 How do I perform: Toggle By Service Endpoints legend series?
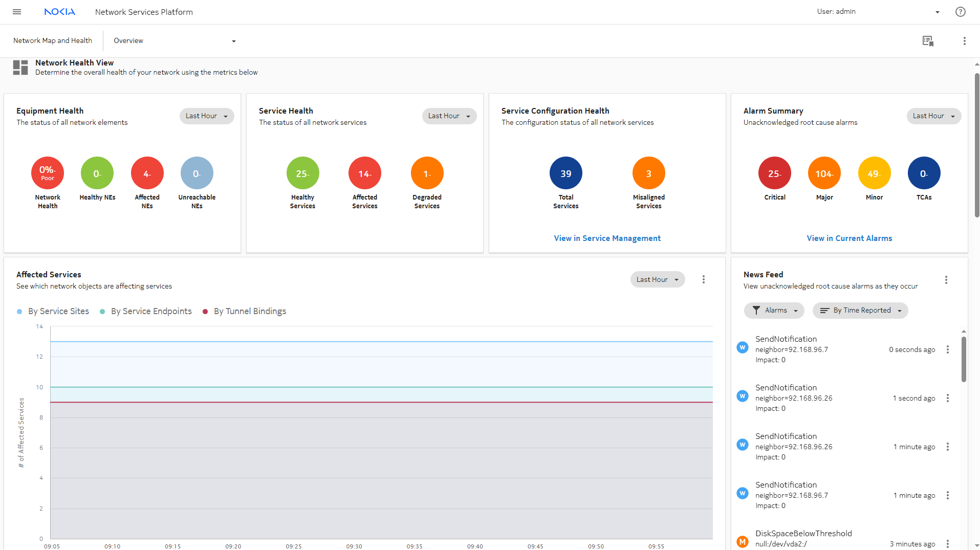146,312
